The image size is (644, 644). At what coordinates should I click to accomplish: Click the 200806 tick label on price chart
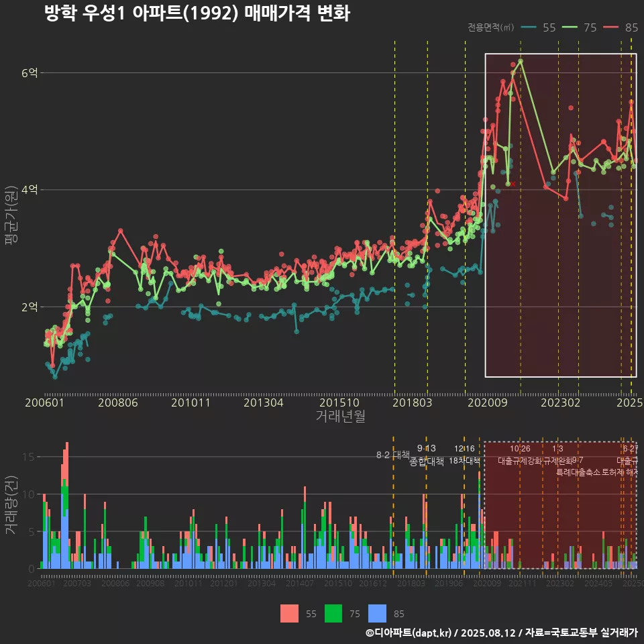click(118, 402)
